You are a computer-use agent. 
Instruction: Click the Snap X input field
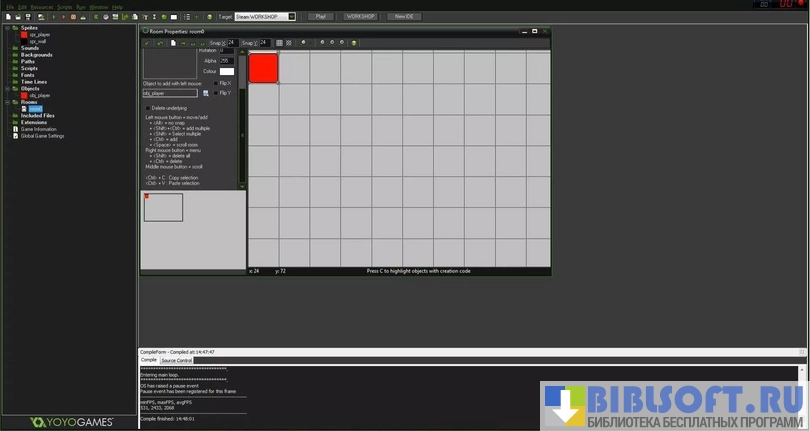coord(231,43)
